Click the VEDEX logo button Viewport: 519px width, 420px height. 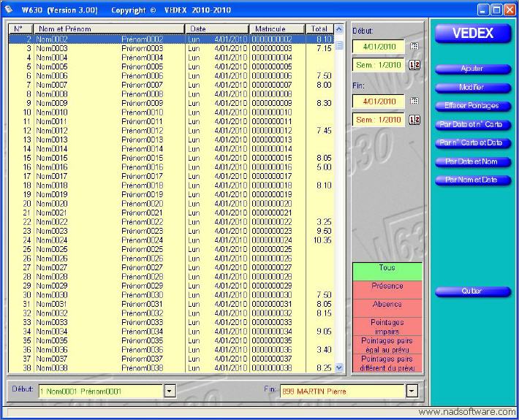pyautogui.click(x=473, y=34)
